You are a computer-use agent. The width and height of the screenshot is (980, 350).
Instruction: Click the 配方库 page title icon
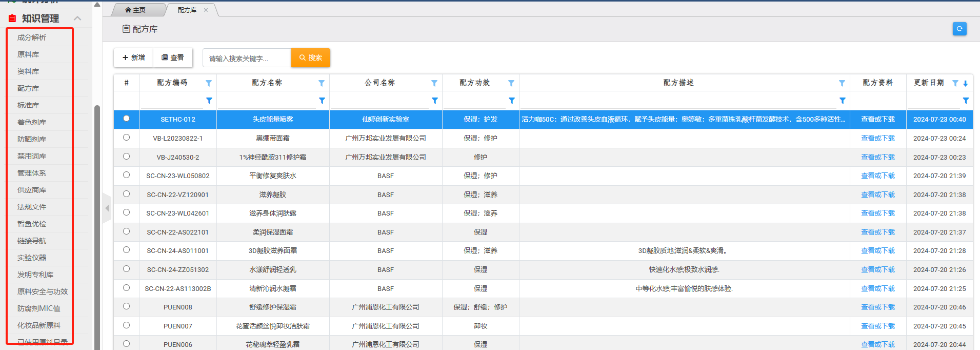click(126, 29)
